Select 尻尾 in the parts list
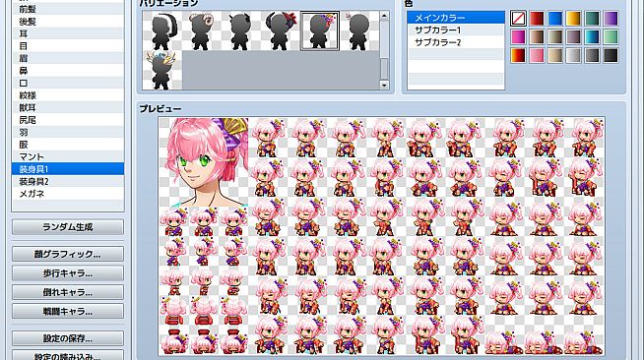 click(68, 120)
